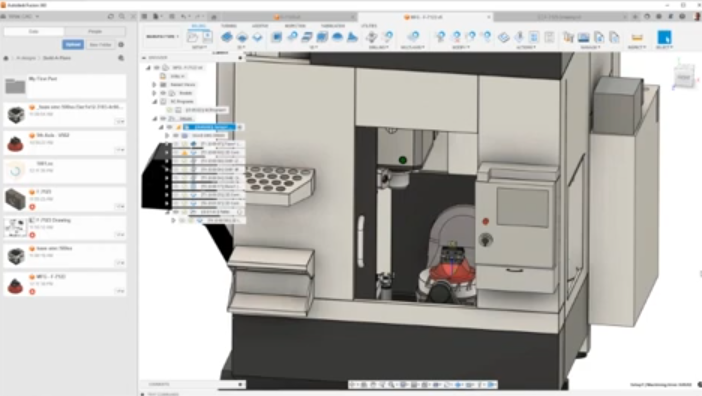Select the second 2D milling strategy icon
702x396 pixels.
pyautogui.click(x=242, y=37)
